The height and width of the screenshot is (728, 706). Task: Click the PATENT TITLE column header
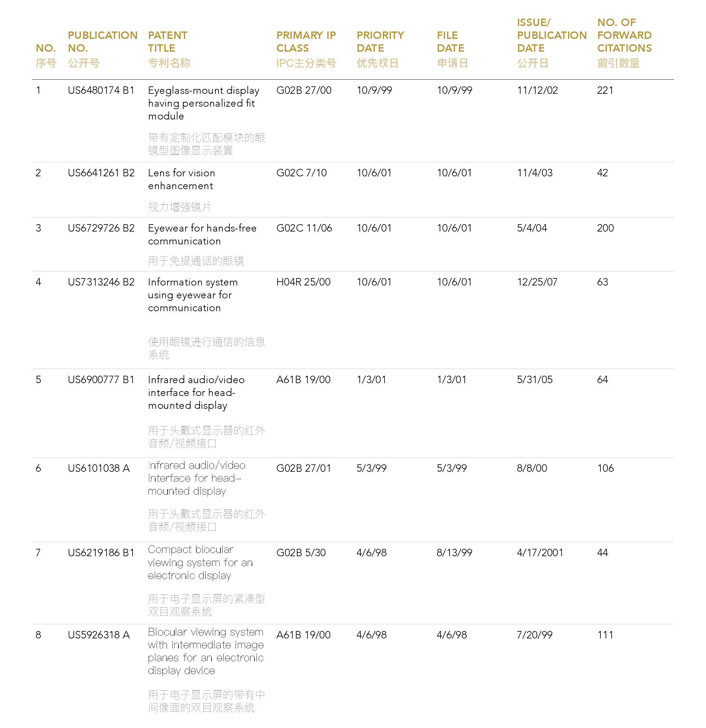coord(168,42)
